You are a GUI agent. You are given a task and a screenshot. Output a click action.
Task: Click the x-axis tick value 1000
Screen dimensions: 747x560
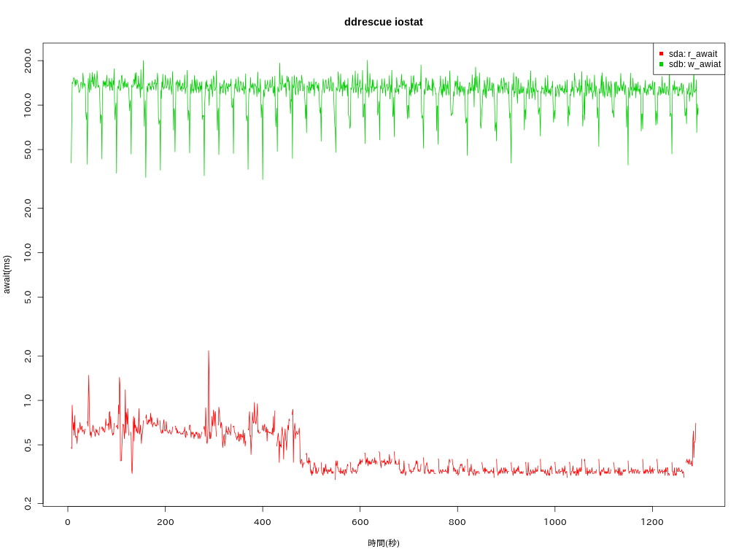(x=555, y=522)
